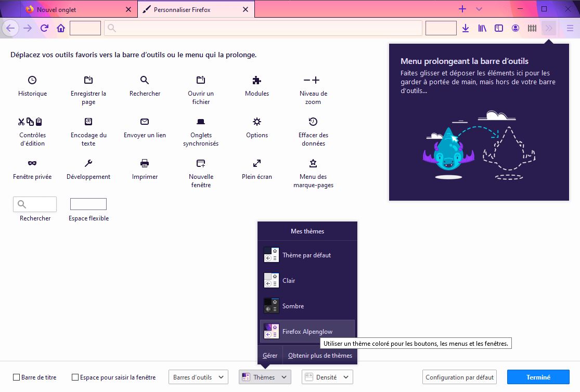Screen dimensions: 580x392
Task: Toggle Espace pour saisir la fenêtre checkbox
Action: click(x=75, y=377)
